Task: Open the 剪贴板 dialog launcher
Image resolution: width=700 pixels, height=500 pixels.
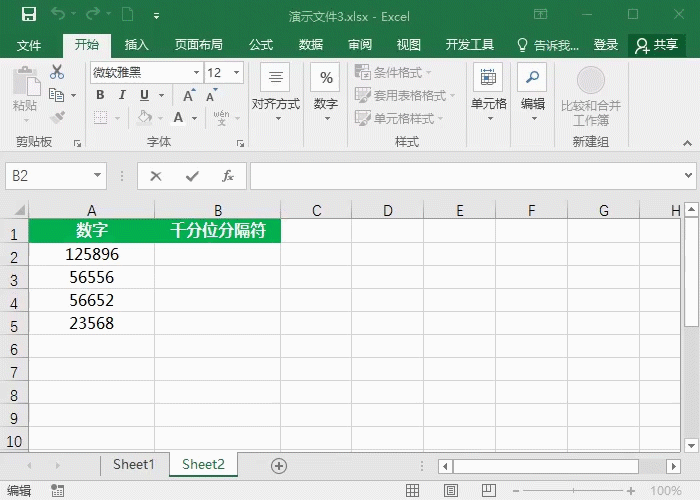Action: click(77, 143)
